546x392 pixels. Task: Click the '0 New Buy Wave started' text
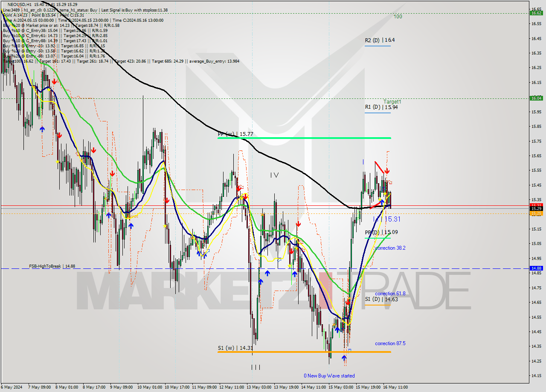(x=329, y=376)
